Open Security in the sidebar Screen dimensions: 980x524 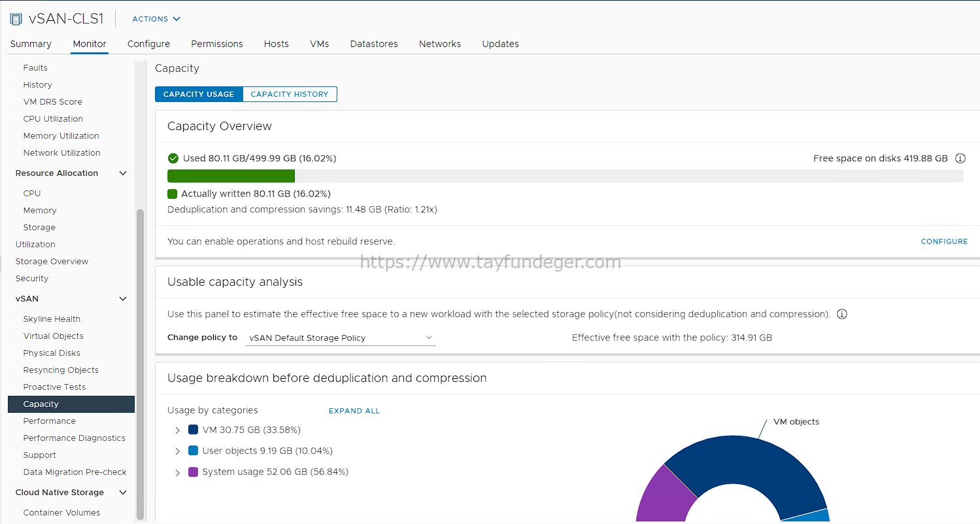pyautogui.click(x=32, y=278)
